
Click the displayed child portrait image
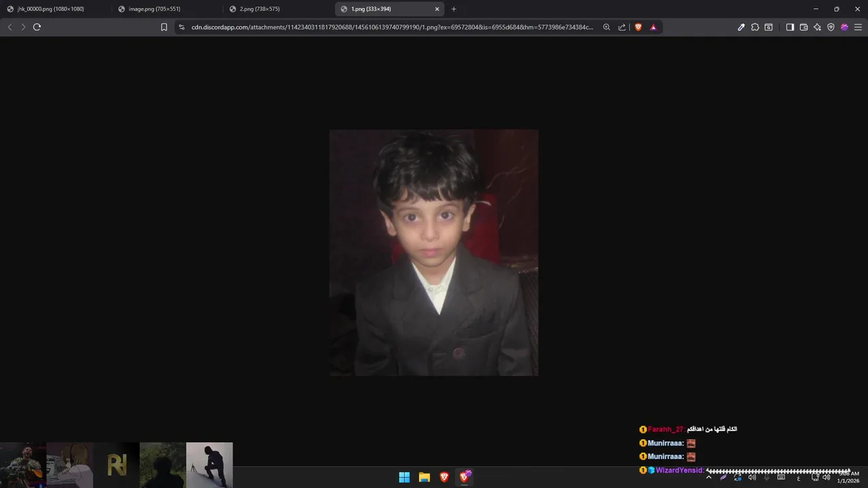tap(434, 252)
